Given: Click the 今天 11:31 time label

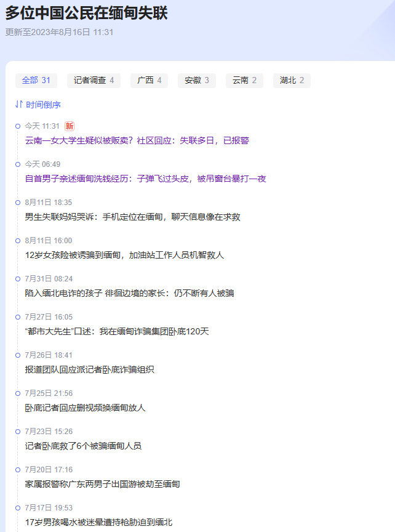Looking at the screenshot, I should [42, 126].
